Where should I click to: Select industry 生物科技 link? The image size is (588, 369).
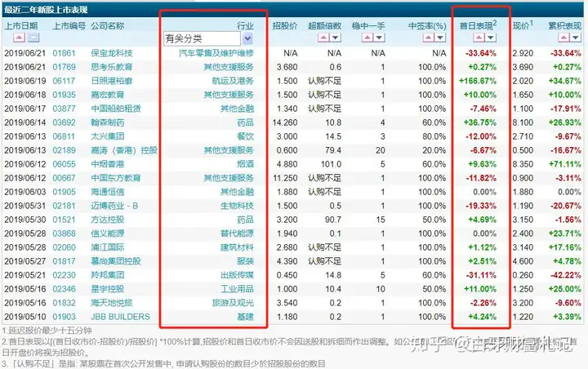237,206
